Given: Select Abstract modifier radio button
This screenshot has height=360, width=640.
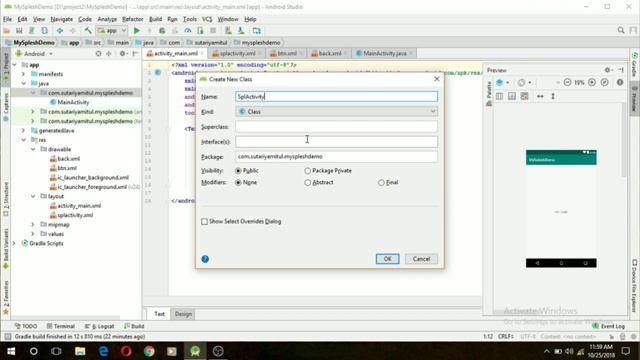Looking at the screenshot, I should coord(307,182).
